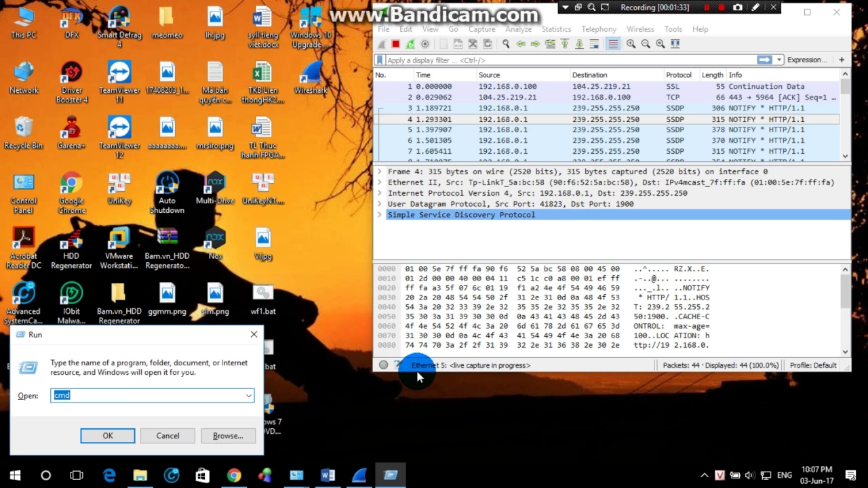Show hidden system tray icons

point(705,475)
